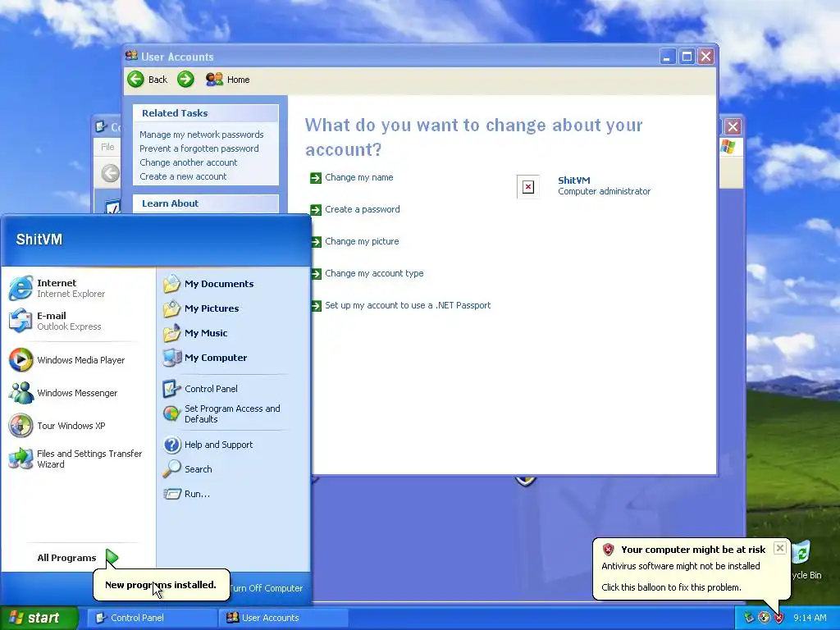840x630 pixels.
Task: Open Files and Settings Transfer Wizard
Action: coord(78,459)
